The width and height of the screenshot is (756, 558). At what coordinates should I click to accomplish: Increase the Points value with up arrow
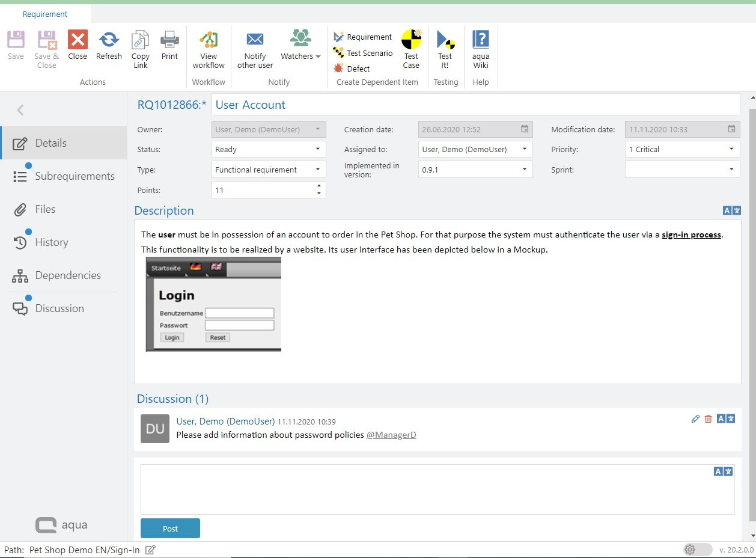[x=319, y=186]
